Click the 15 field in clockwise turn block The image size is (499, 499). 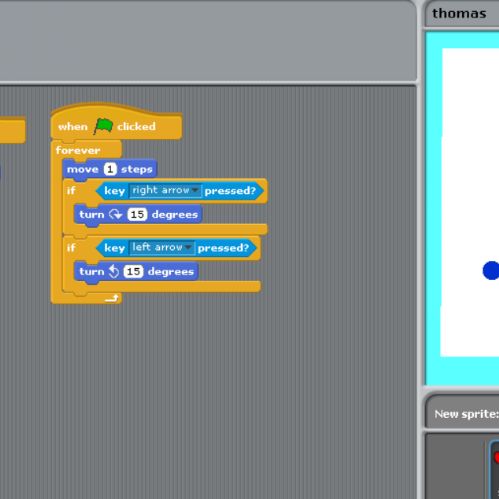point(137,214)
